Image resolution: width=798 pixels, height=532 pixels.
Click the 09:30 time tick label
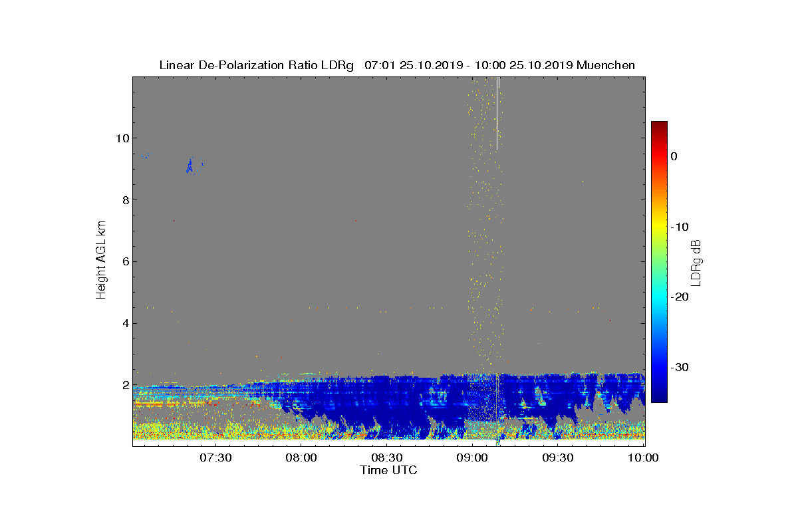pos(558,458)
